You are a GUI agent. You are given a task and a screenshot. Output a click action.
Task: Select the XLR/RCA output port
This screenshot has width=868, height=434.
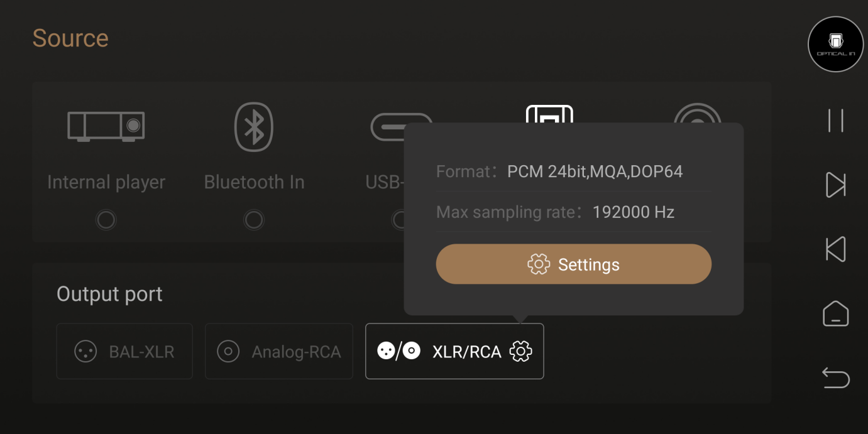[454, 351]
